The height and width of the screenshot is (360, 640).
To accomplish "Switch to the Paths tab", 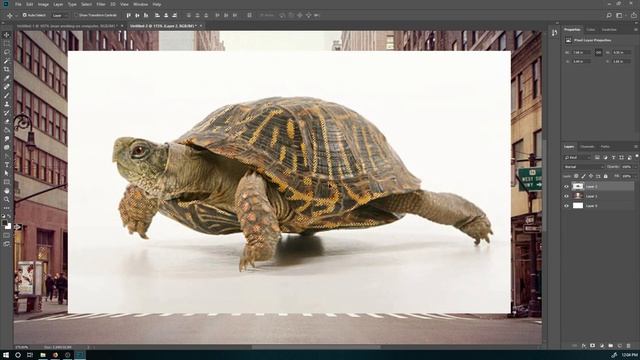I will [x=605, y=147].
